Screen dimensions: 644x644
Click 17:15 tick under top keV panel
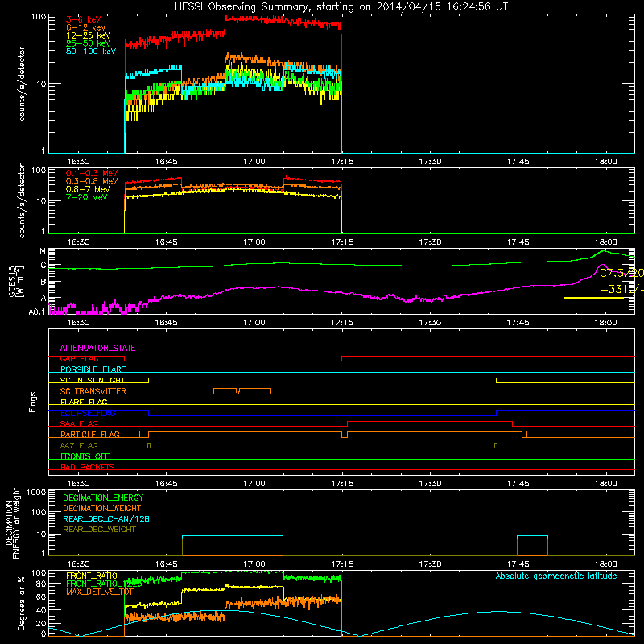coord(342,162)
